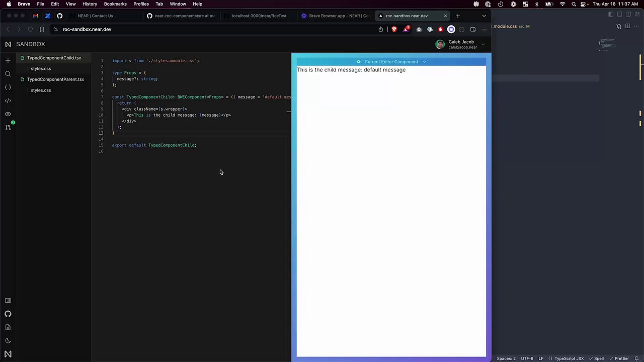Open the code brackets icon in sidebar
Viewport: 644px width, 362px height.
[8, 101]
